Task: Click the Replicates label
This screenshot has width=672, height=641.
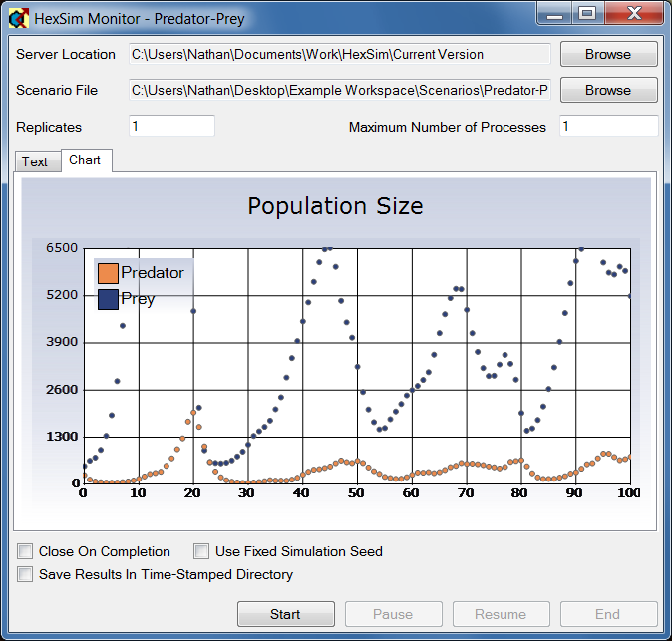Action: [x=49, y=127]
